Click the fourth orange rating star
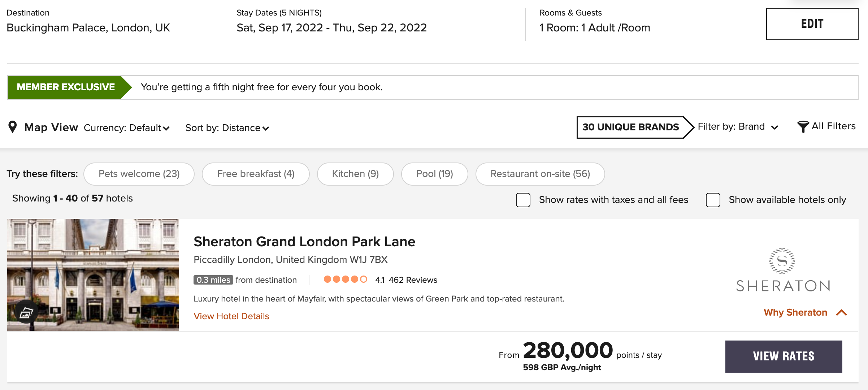The image size is (868, 390). click(354, 279)
